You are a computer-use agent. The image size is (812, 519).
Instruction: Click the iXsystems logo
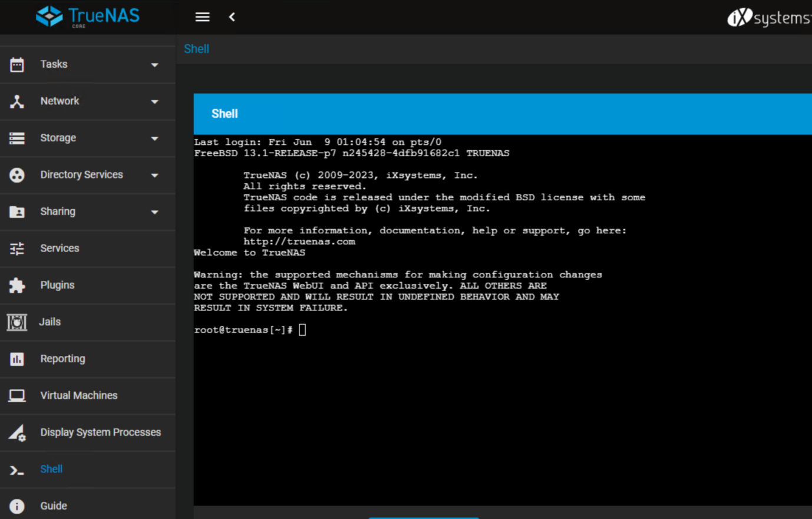(769, 17)
